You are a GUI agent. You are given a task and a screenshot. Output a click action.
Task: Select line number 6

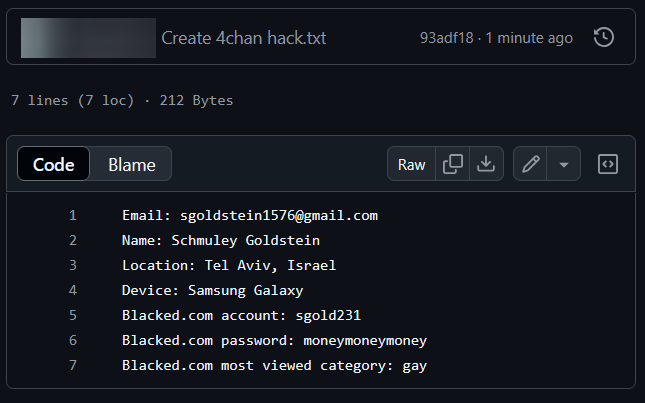(73, 340)
